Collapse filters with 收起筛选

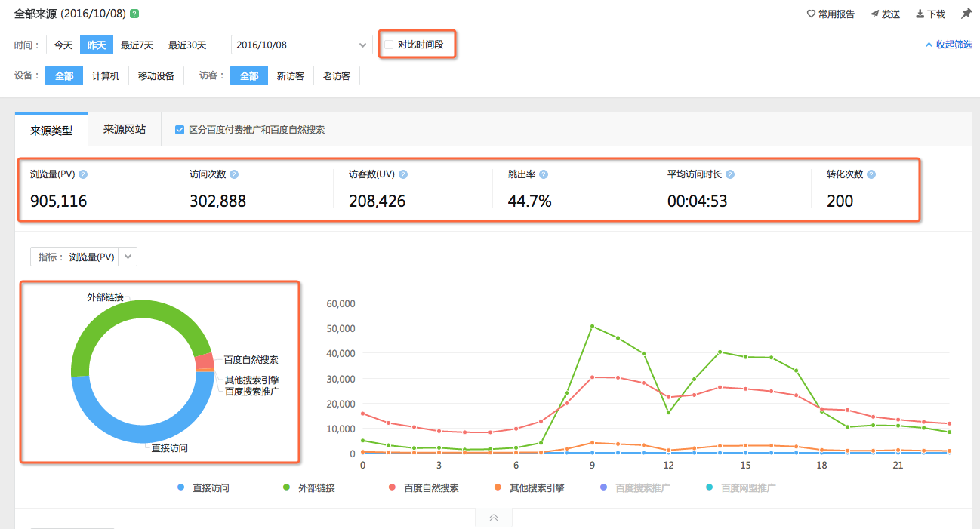[948, 45]
